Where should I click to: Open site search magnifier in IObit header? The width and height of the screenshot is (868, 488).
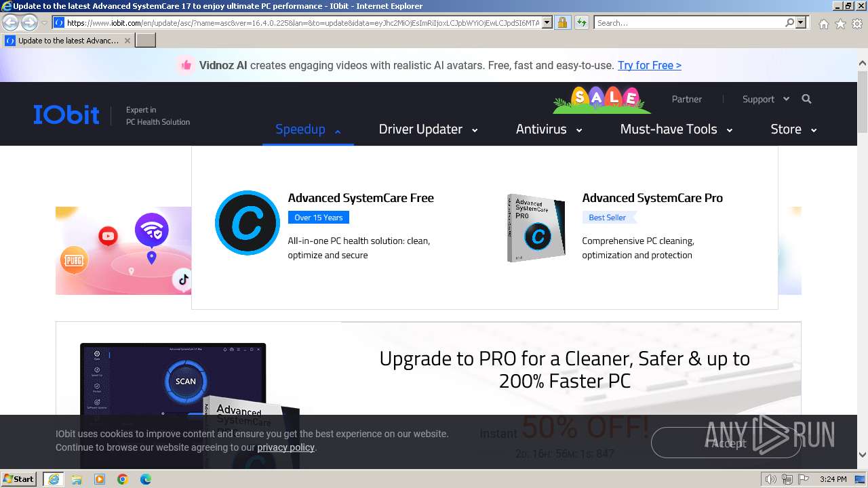click(x=806, y=99)
